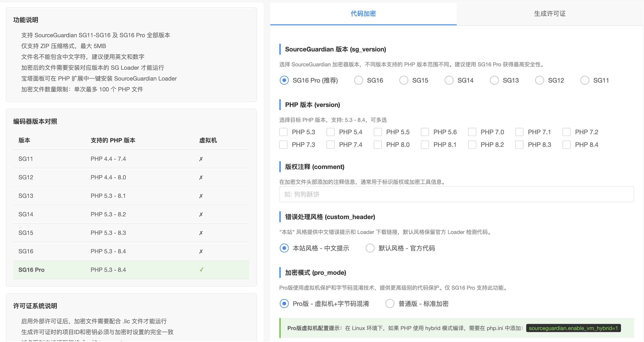Check the PHP 7.4 checkbox

pyautogui.click(x=331, y=145)
